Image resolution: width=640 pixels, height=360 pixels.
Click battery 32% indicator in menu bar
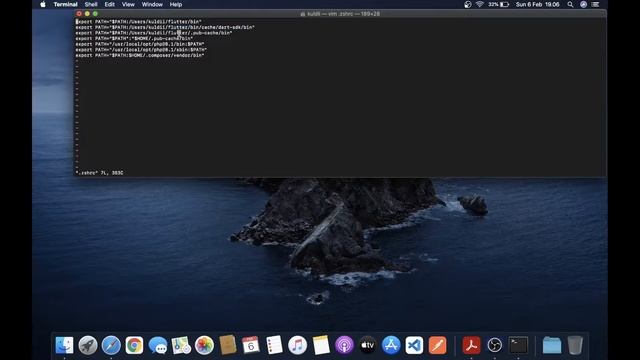[x=498, y=4]
